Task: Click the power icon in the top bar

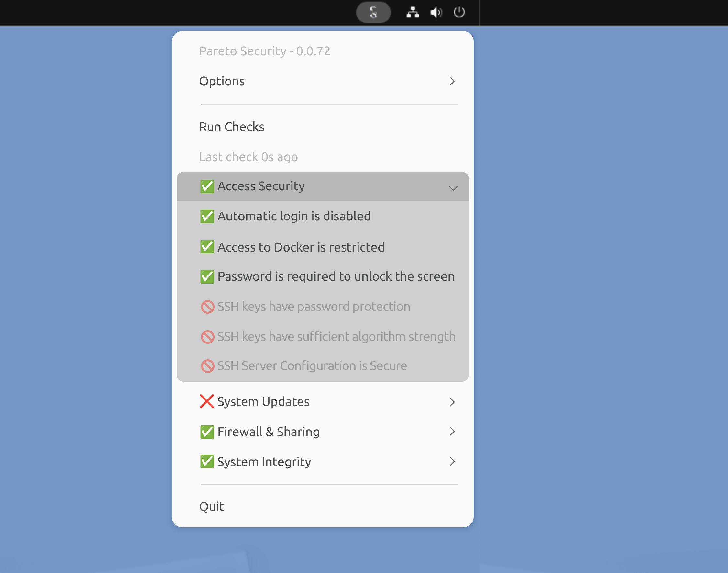Action: point(459,12)
